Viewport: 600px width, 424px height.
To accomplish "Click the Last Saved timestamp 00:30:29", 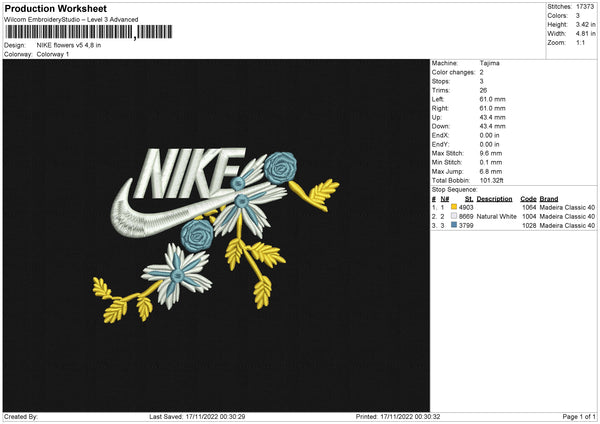I will [x=233, y=416].
